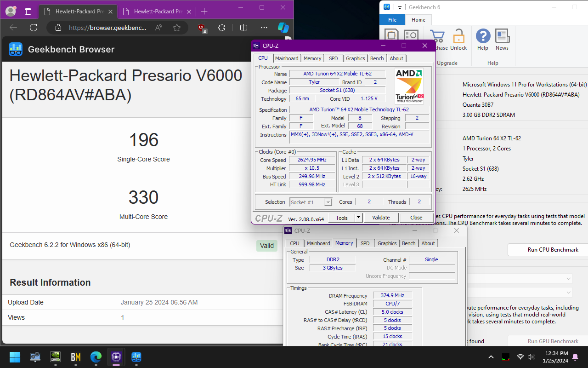Open the Copilot sidebar icon
Screen dimensions: 588x368
(283, 28)
